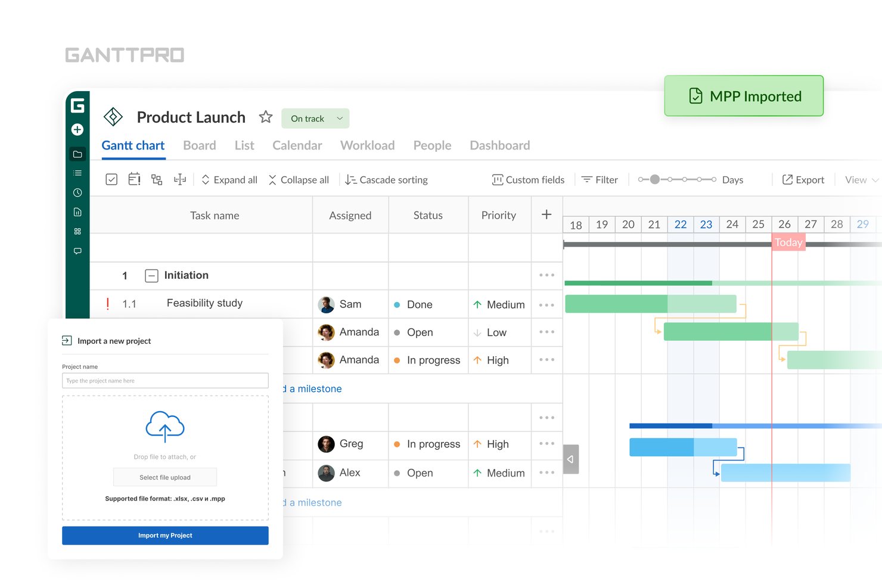882x588 pixels.
Task: Open the task list icon in sidebar
Action: point(77,173)
